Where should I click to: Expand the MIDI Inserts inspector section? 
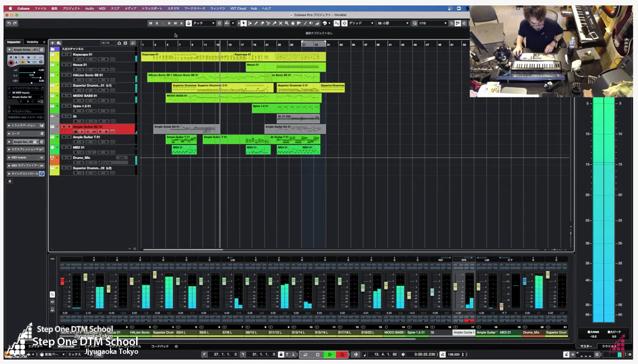coord(26,157)
